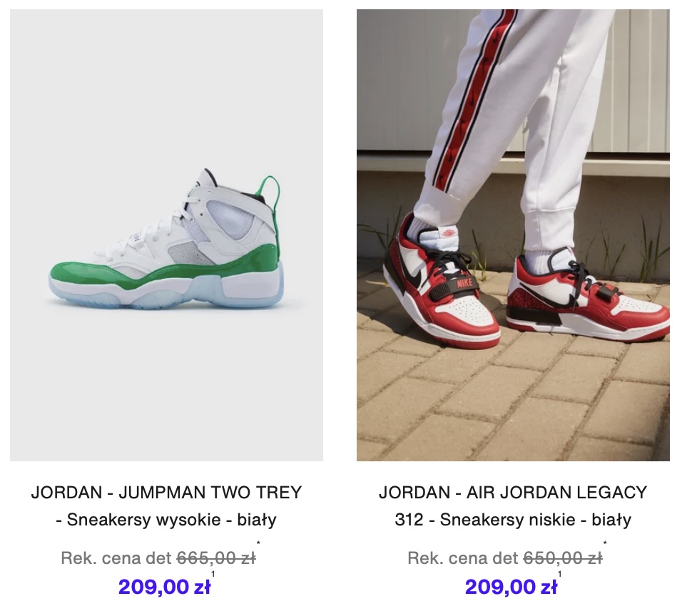Click the Jordan logo on the white sock
This screenshot has height=616, width=682.
pyautogui.click(x=447, y=232)
